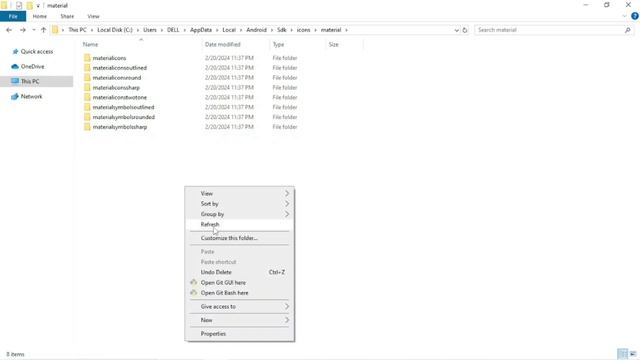Click the Quick access star icon

click(15, 51)
